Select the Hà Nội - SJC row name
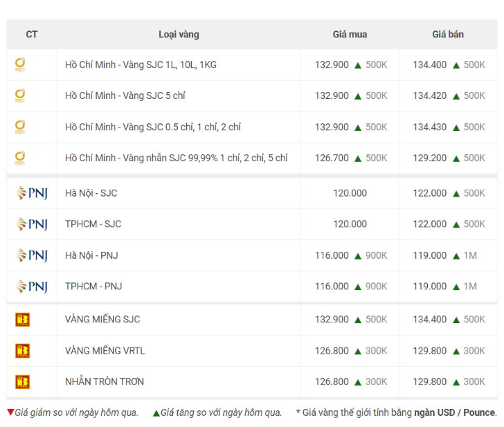Viewport: 504px width, 427px height. click(91, 193)
